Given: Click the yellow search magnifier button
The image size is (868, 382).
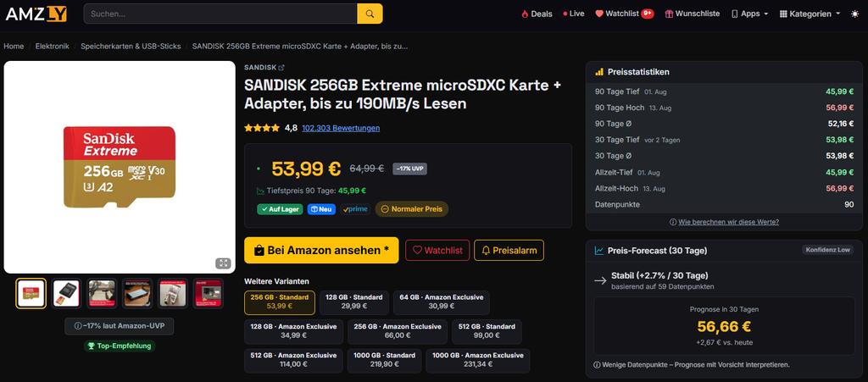Looking at the screenshot, I should tap(370, 14).
